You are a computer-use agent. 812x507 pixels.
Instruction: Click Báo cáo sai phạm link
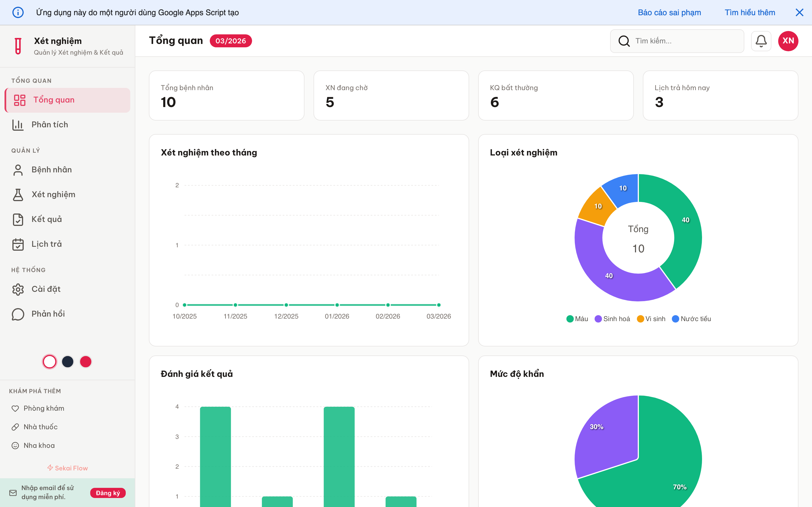669,12
